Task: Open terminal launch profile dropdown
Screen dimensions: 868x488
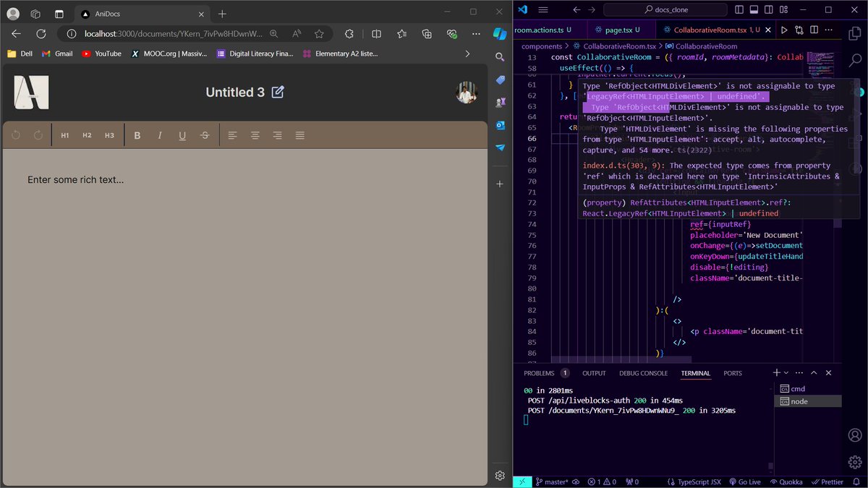Action: coord(787,372)
